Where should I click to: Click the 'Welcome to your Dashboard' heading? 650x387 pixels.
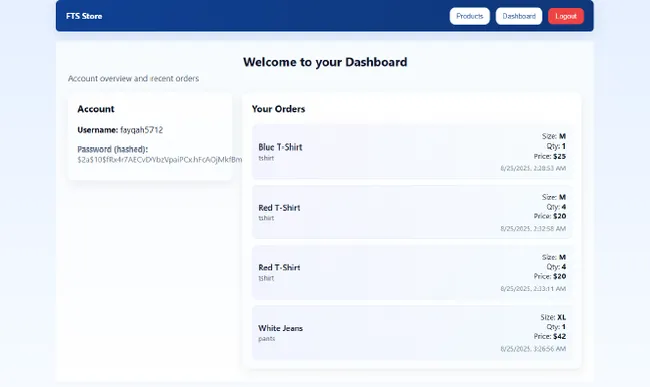(x=325, y=62)
